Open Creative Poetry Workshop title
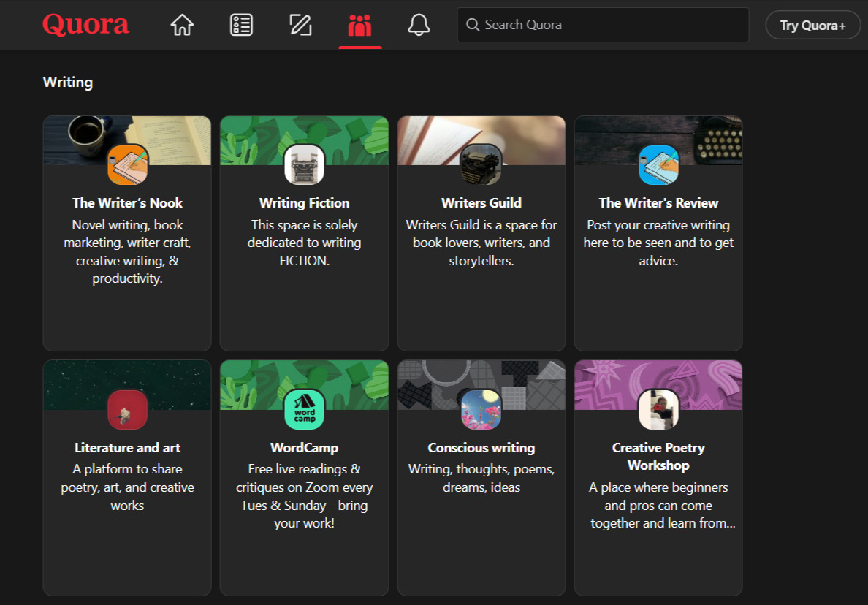868x605 pixels. (659, 457)
